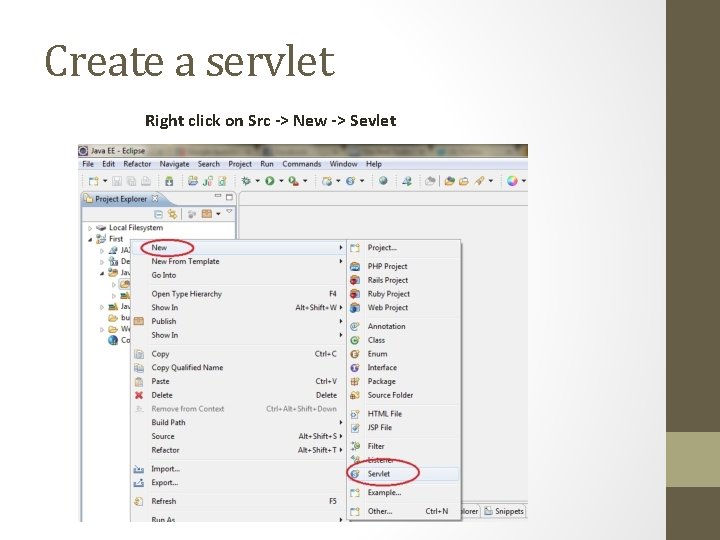Click the purple Interface icon

[x=354, y=368]
